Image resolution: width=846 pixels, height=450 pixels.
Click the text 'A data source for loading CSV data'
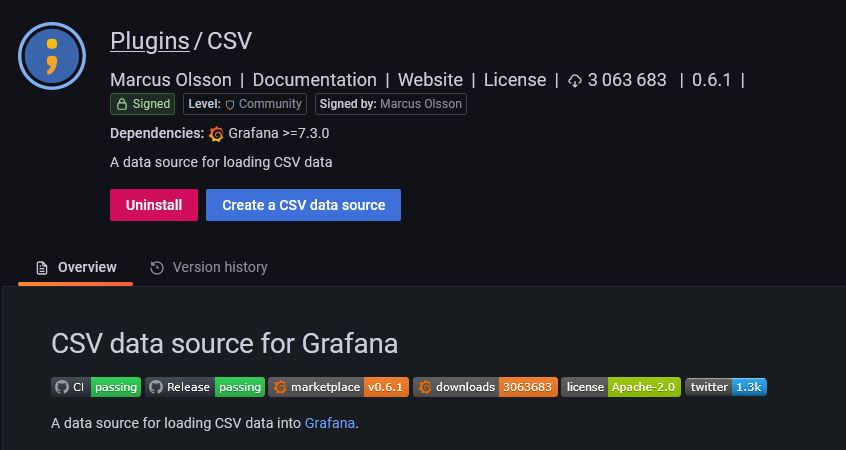coord(221,162)
